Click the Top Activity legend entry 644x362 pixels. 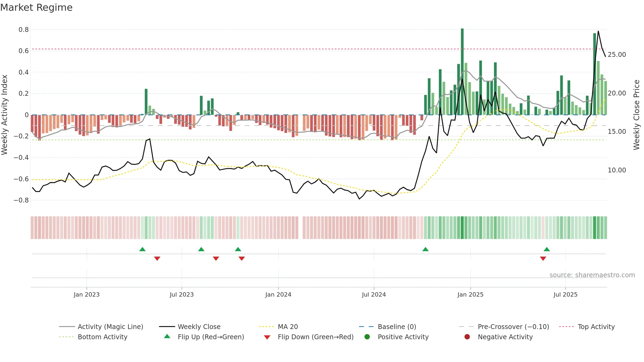587,327
